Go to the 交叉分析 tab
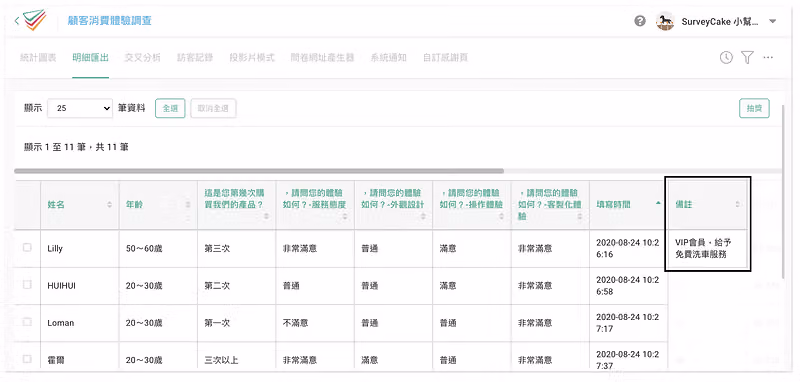 (142, 58)
